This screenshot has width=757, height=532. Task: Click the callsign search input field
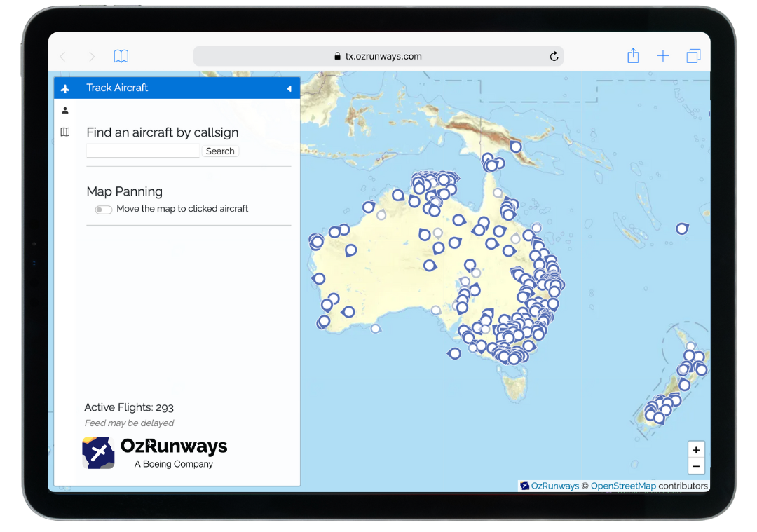point(142,150)
